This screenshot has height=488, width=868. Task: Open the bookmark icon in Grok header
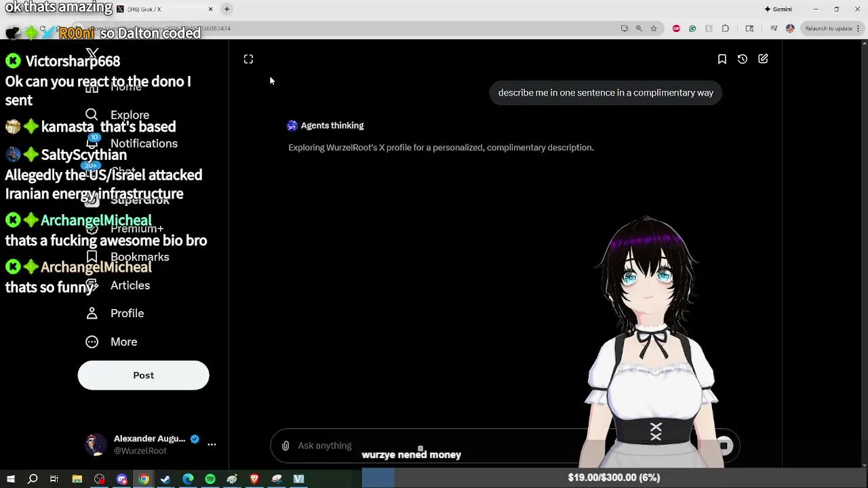click(722, 60)
